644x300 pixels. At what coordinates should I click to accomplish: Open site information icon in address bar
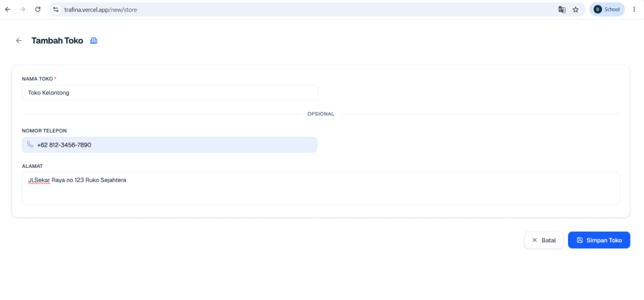pyautogui.click(x=57, y=10)
